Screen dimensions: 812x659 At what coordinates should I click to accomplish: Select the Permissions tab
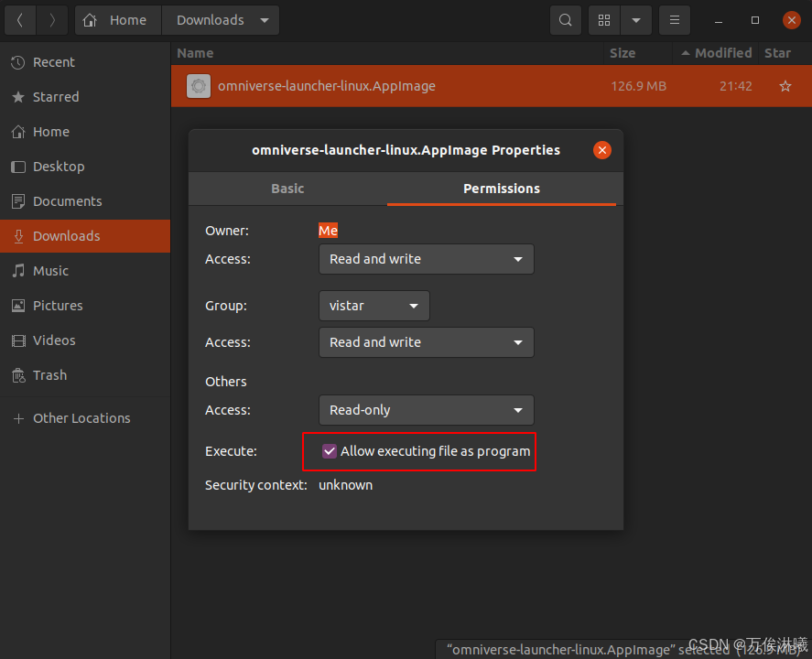(502, 189)
